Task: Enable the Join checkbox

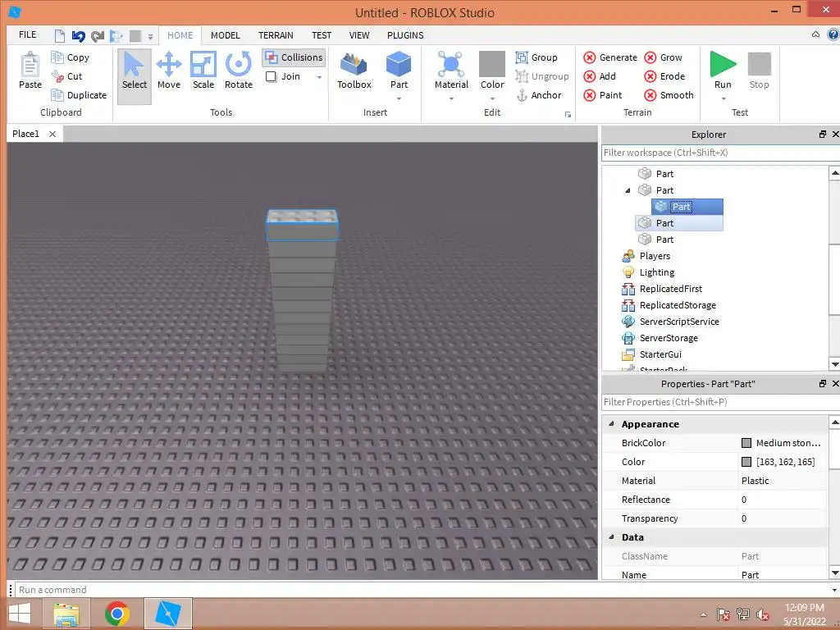Action: (271, 76)
